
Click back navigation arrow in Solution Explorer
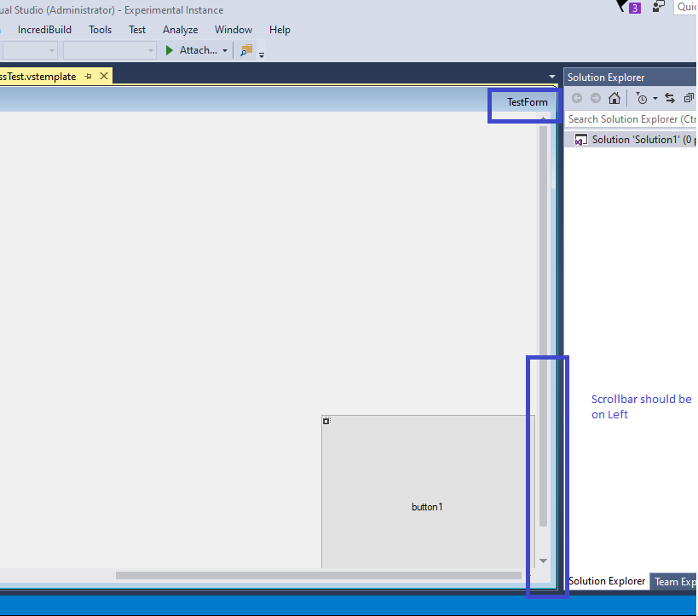pyautogui.click(x=576, y=97)
